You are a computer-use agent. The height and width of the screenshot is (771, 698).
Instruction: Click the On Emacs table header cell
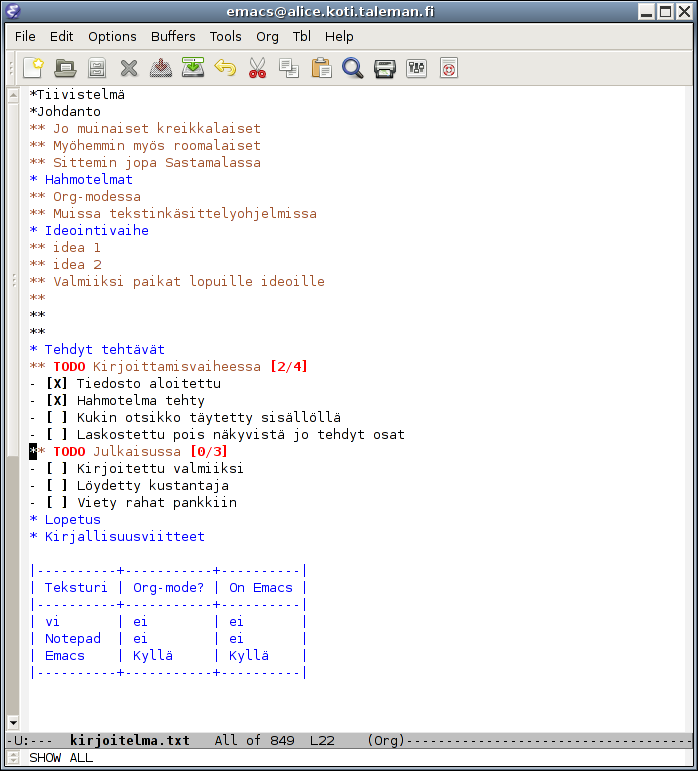click(x=261, y=588)
